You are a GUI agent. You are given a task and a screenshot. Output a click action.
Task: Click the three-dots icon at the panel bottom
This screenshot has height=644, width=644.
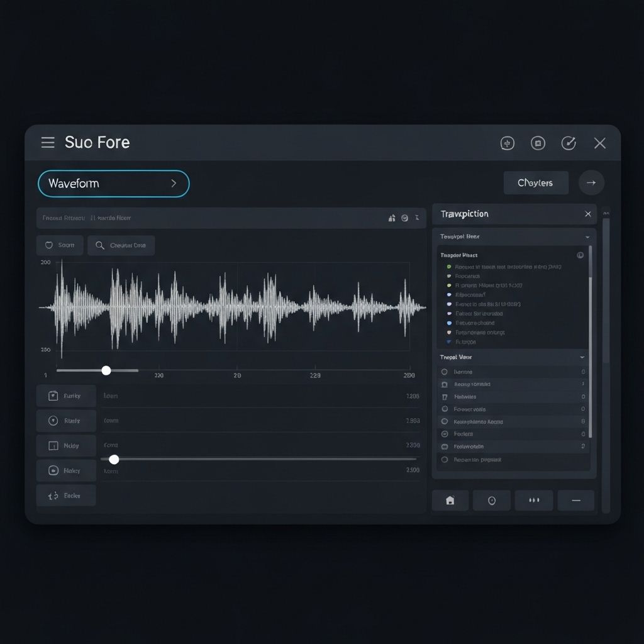pos(534,500)
